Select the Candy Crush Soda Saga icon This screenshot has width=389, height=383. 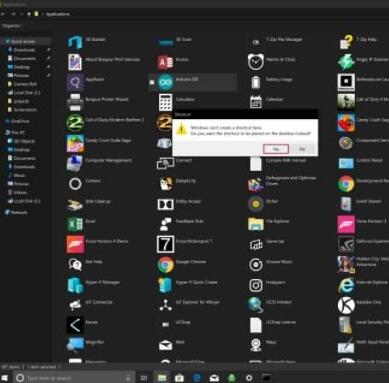(75, 143)
